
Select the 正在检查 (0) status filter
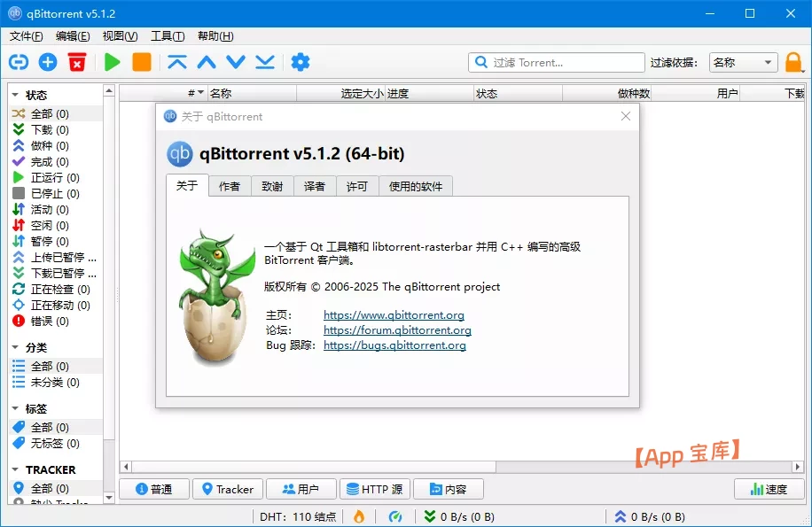point(56,289)
